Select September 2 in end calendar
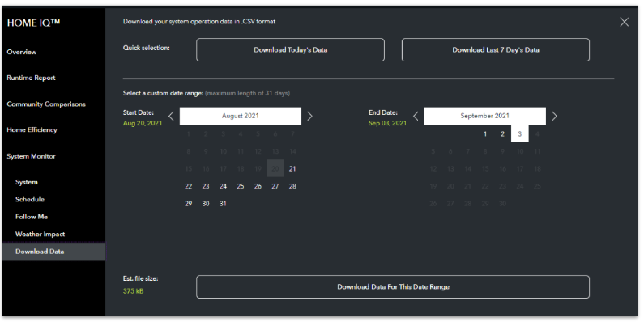Image resolution: width=644 pixels, height=322 pixels. (x=502, y=133)
